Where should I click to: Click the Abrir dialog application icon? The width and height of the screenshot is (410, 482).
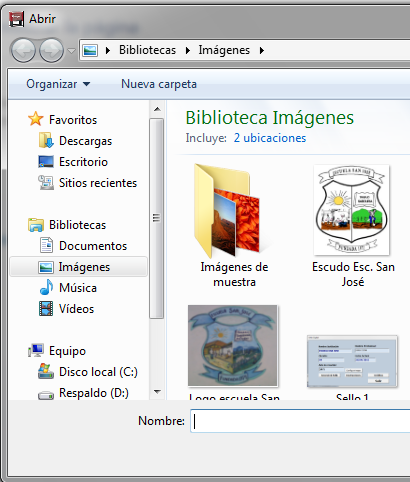(16, 19)
